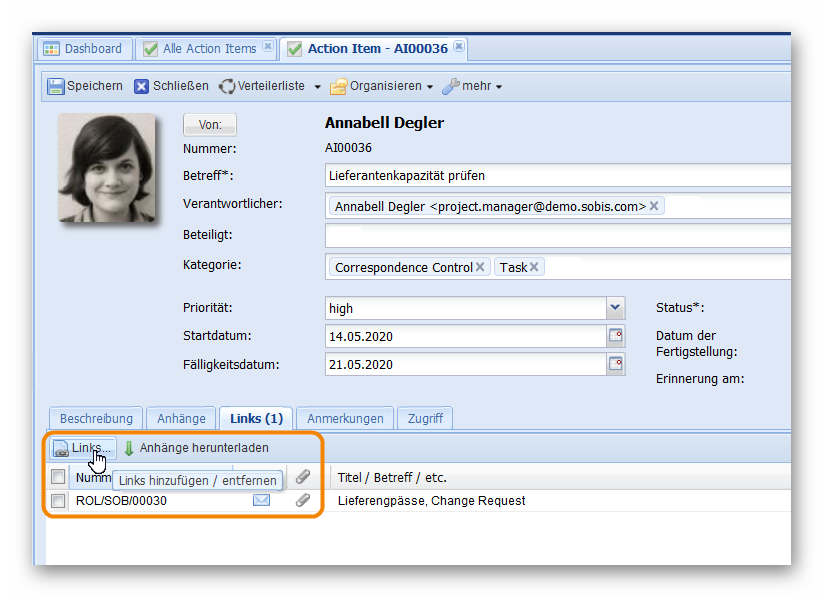The width and height of the screenshot is (823, 597).
Task: Open the Alle Action Items tab
Action: pyautogui.click(x=209, y=48)
